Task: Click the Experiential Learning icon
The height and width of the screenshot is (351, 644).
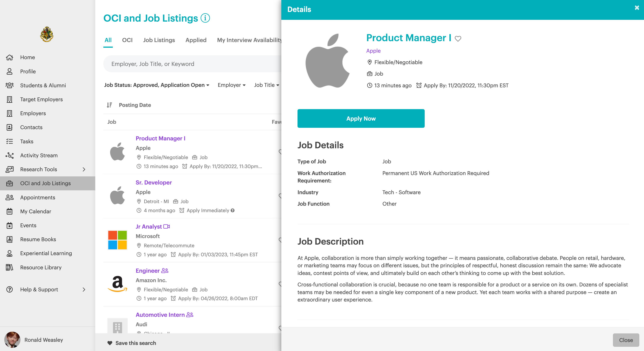Action: click(9, 254)
